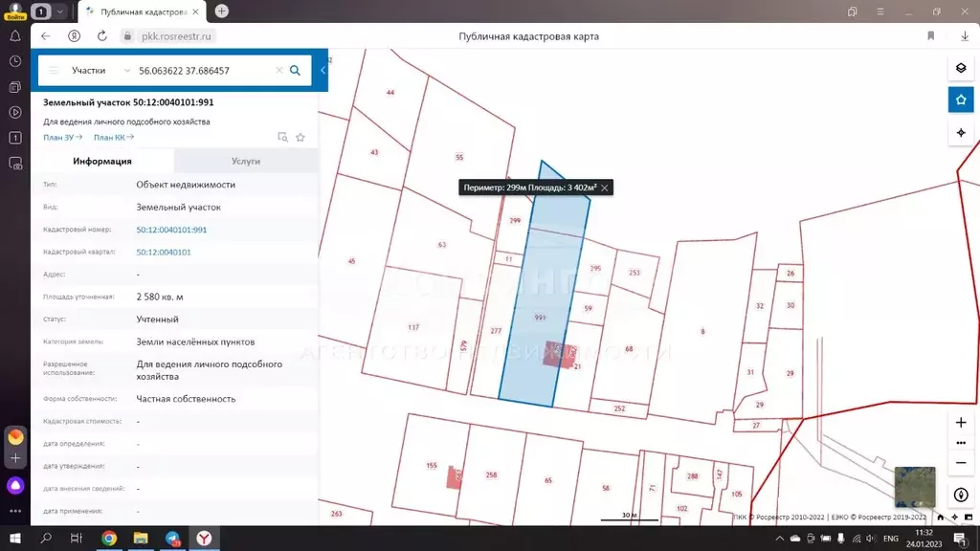Switch basemap via satellite thumbnail

(x=914, y=487)
